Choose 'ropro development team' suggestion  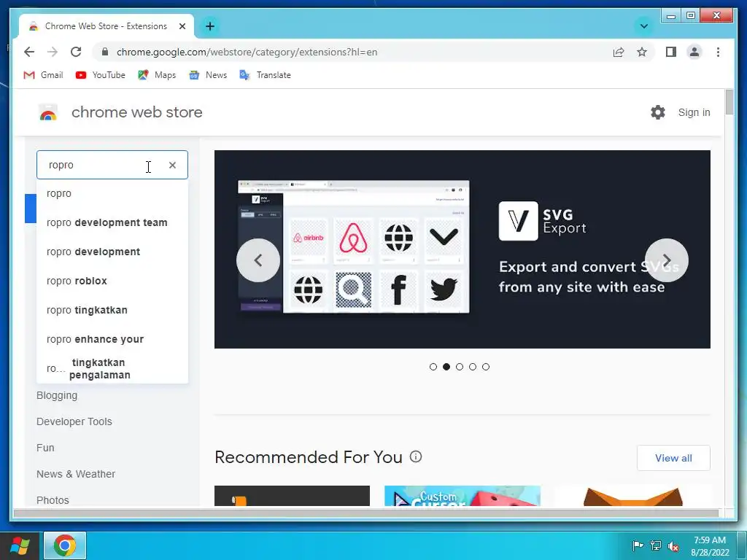coord(112,222)
